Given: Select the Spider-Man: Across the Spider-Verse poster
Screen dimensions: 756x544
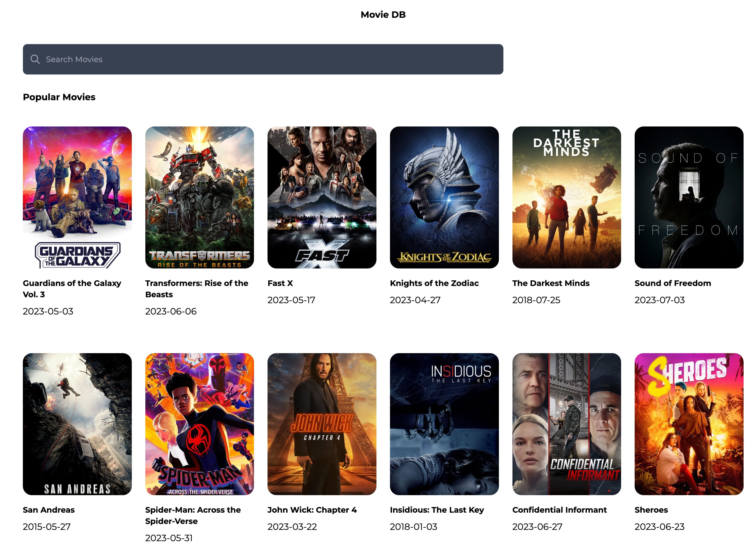Looking at the screenshot, I should (x=200, y=424).
